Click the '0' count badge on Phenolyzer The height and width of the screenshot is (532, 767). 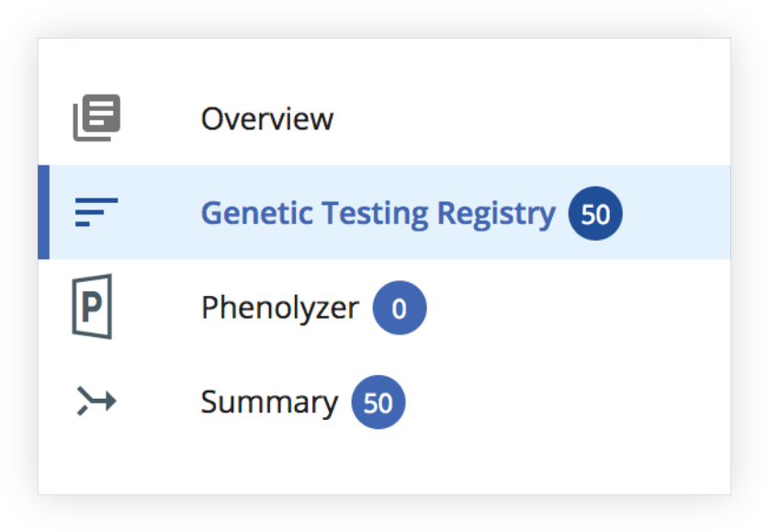coord(399,308)
